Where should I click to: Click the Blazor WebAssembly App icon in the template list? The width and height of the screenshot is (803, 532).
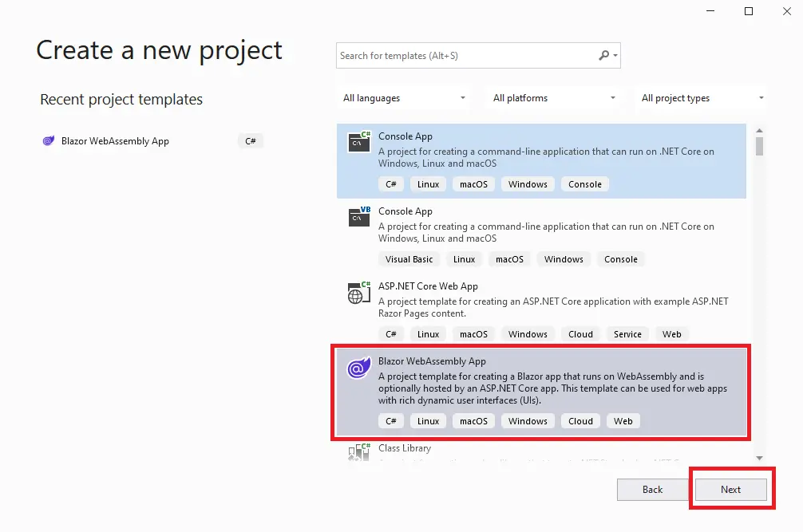359,368
